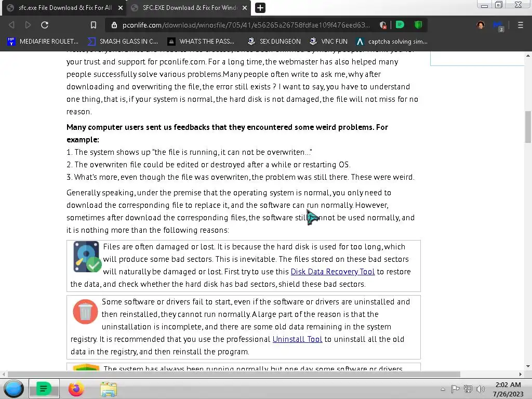Reload the current page

tap(45, 25)
